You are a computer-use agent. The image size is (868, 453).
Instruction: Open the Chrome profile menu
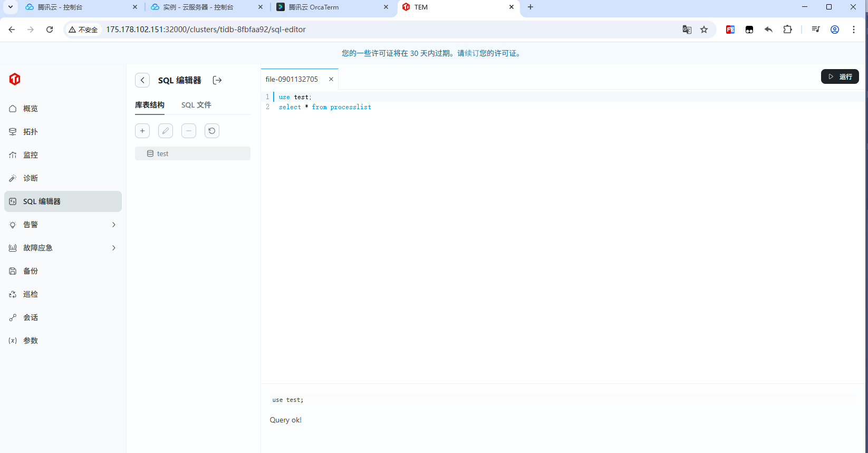(835, 30)
